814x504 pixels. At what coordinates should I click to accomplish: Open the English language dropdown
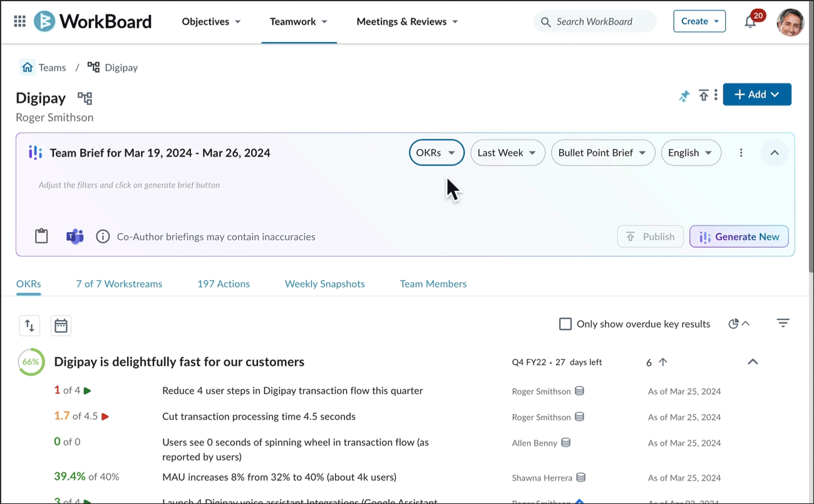click(691, 153)
